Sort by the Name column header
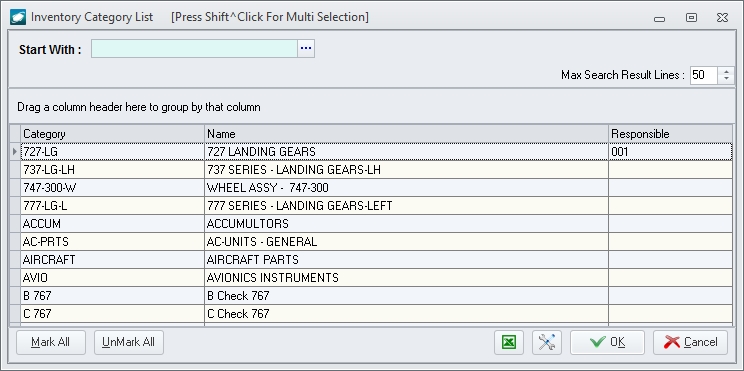The image size is (744, 371). [x=406, y=134]
